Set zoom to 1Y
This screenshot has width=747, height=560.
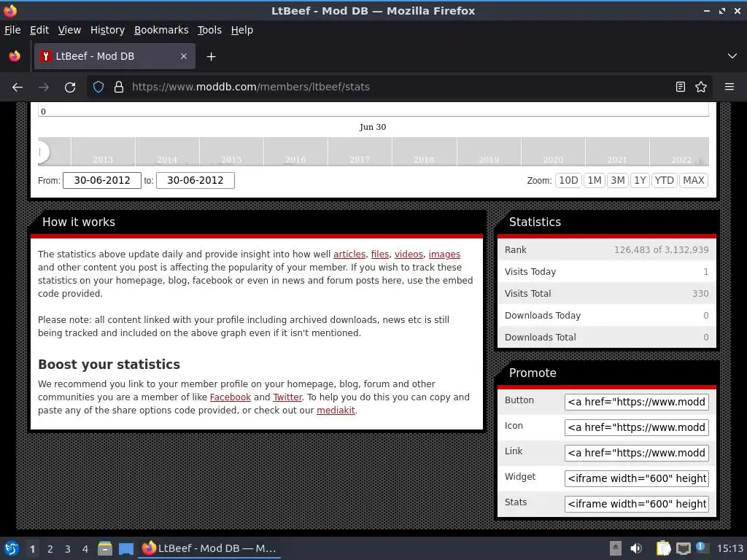tap(640, 181)
